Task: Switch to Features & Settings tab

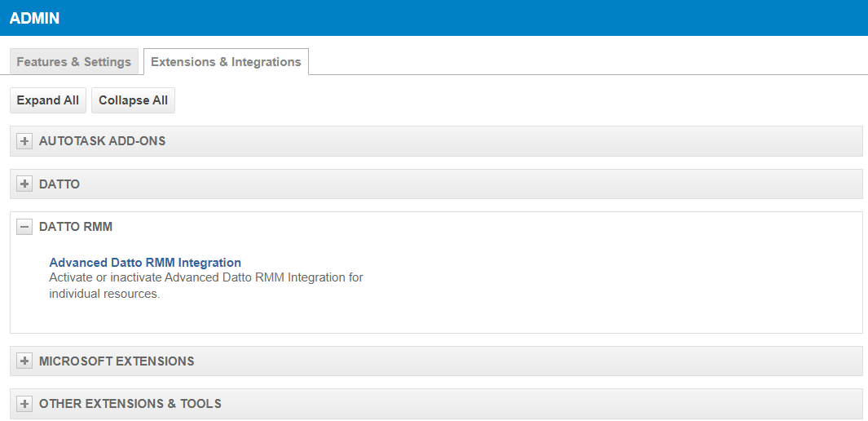Action: [74, 61]
